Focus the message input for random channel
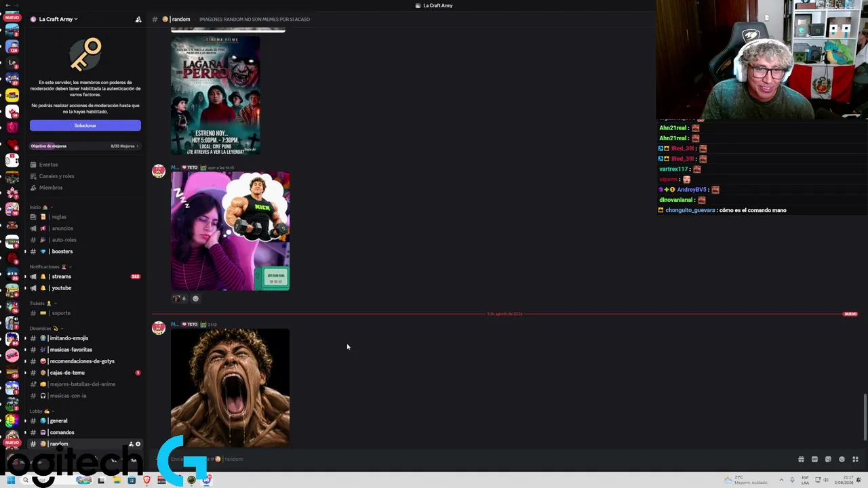This screenshot has height=488, width=868. pyautogui.click(x=475, y=459)
